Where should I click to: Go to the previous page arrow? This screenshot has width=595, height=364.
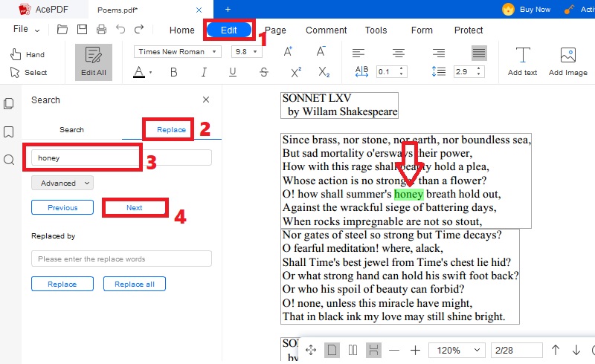tap(556, 350)
